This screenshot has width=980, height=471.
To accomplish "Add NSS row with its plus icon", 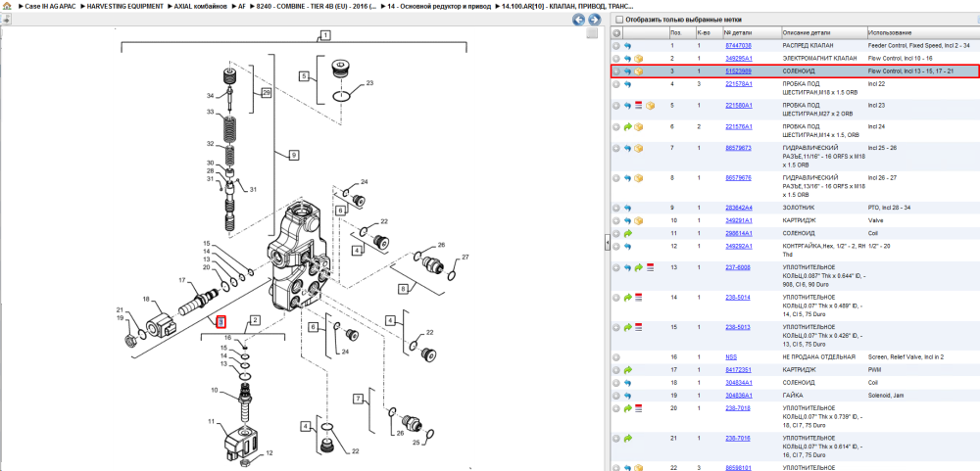I will [x=616, y=357].
